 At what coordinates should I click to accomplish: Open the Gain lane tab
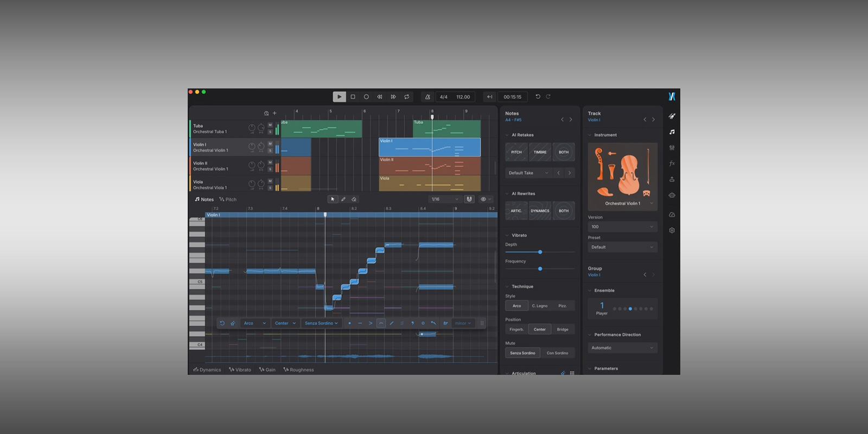coord(267,370)
